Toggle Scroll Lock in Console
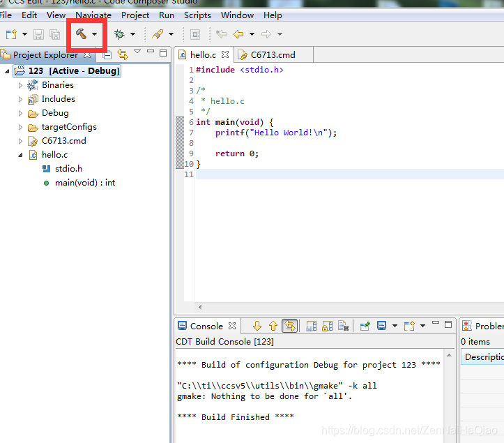504x443 pixels. 327,326
